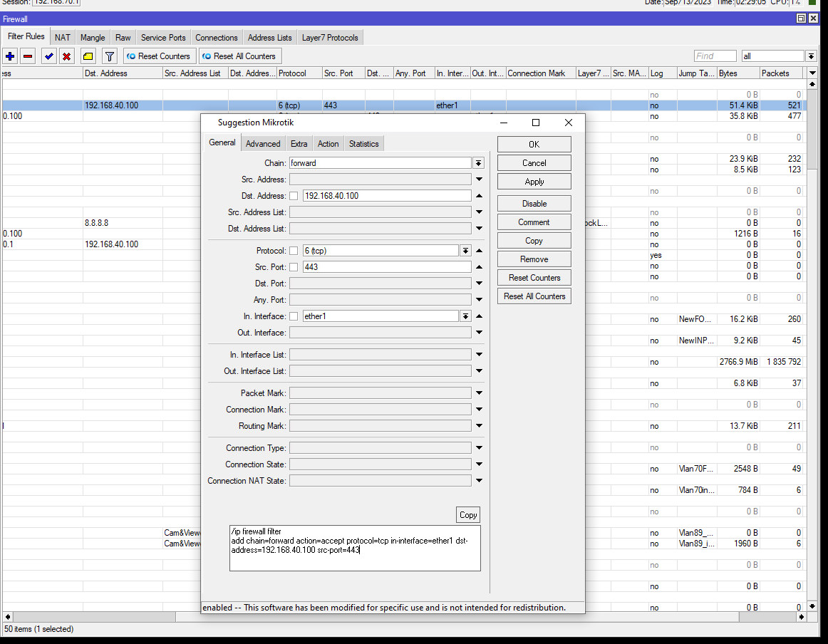828x644 pixels.
Task: Click the yellow comment note icon
Action: click(88, 56)
